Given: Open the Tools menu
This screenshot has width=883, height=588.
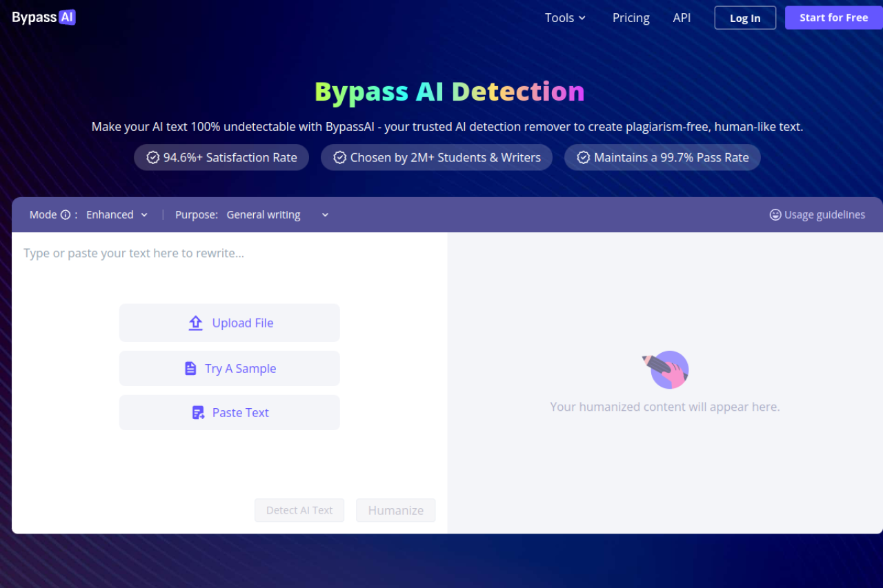Looking at the screenshot, I should click(565, 18).
